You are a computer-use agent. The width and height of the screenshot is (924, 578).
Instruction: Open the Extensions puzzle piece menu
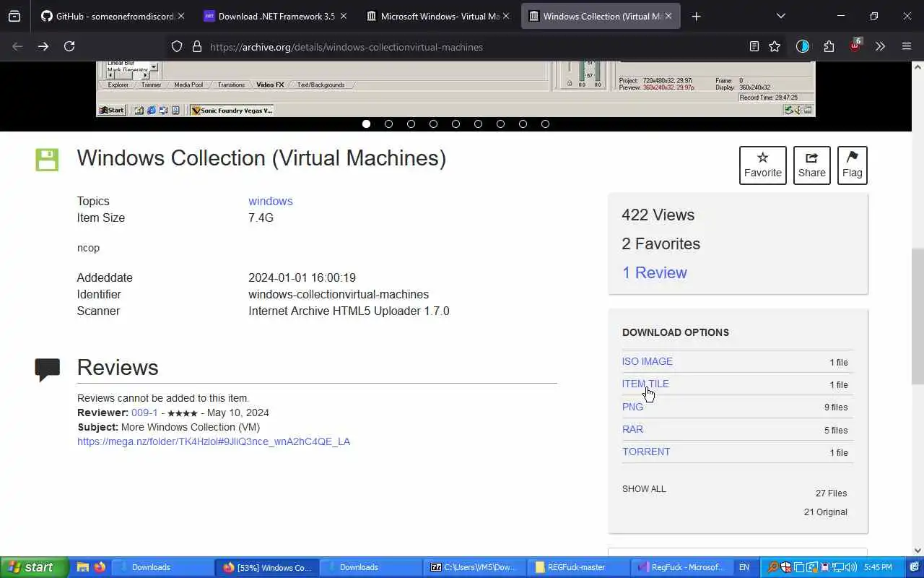coord(829,46)
